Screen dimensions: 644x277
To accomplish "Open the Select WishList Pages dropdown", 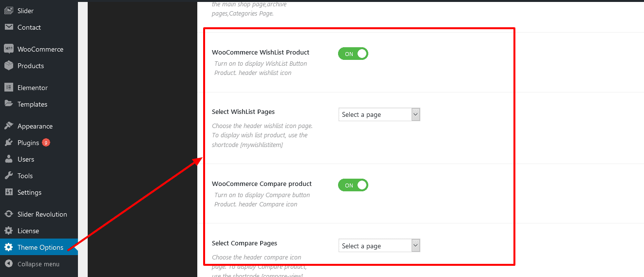I will tap(379, 114).
